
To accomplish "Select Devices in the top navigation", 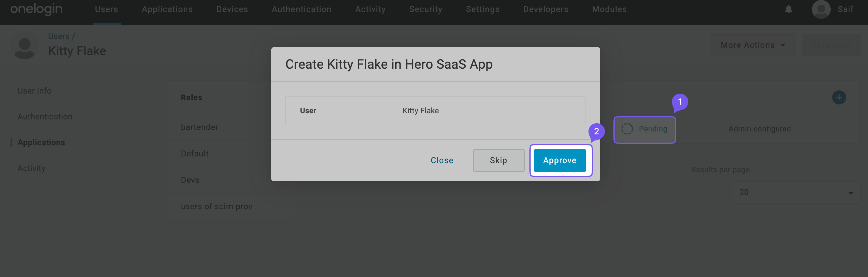I will (232, 9).
